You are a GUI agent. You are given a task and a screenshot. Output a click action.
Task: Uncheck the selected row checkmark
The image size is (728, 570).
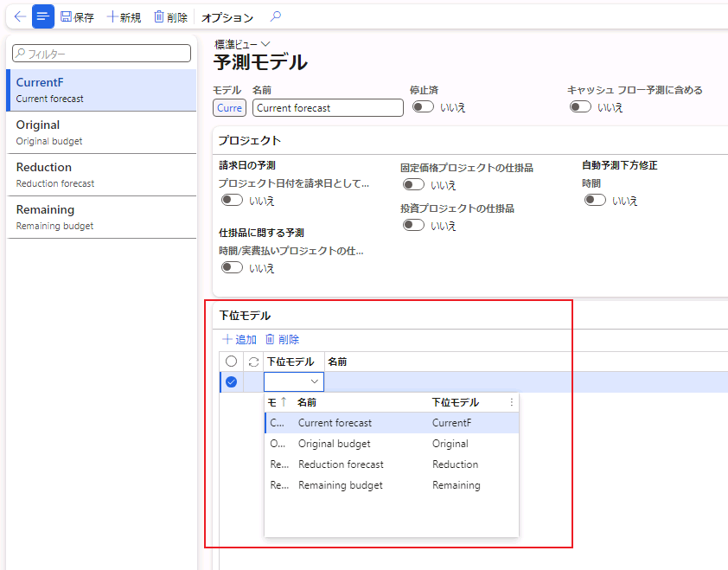tap(231, 381)
